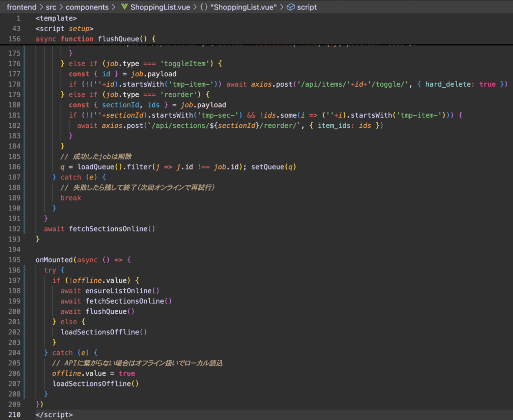This screenshot has width=513, height=420.
Task: Click 'toggleItem' string on line 176
Action: [187, 64]
